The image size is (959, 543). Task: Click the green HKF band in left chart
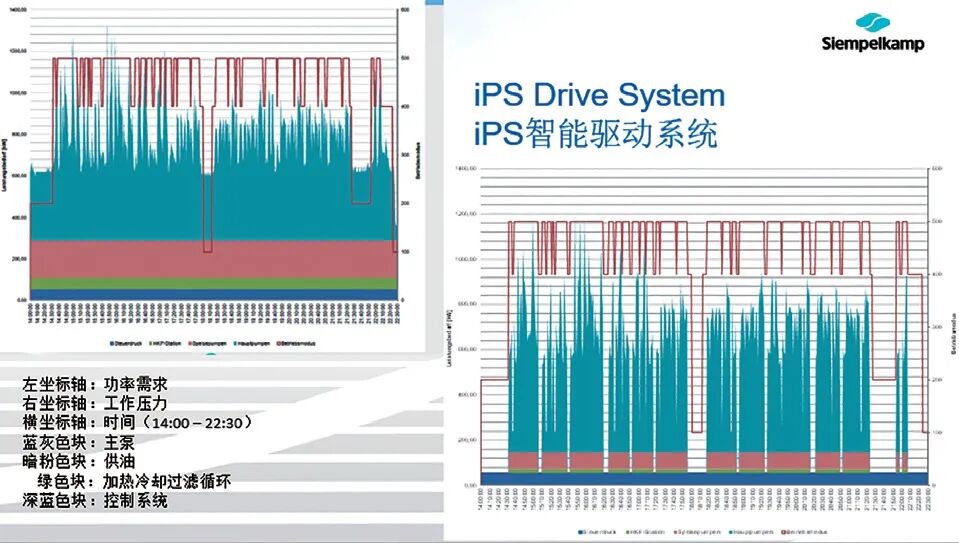[213, 284]
